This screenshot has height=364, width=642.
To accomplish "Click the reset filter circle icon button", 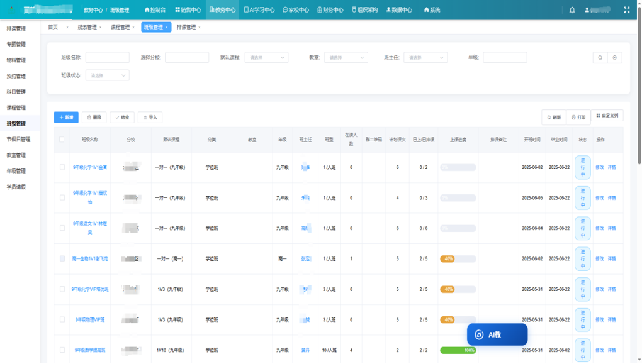I will click(x=614, y=58).
